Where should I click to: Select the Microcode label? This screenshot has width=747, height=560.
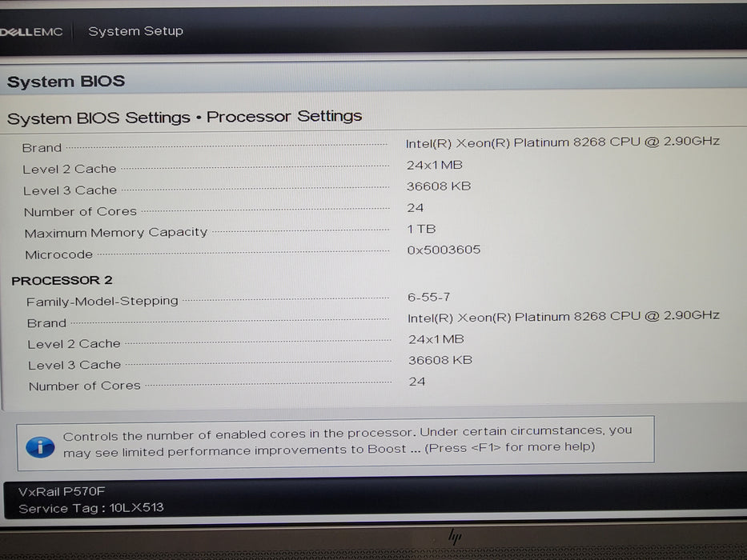pos(59,254)
